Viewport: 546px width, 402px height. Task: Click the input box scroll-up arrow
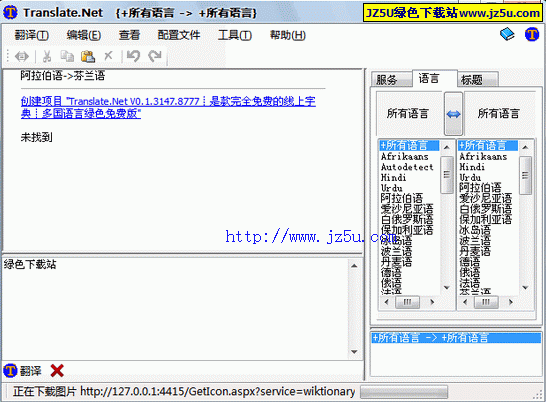tap(354, 266)
